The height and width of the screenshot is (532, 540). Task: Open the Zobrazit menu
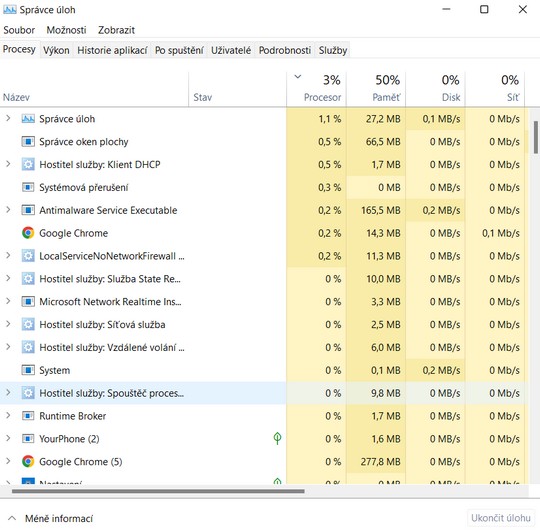(x=116, y=30)
